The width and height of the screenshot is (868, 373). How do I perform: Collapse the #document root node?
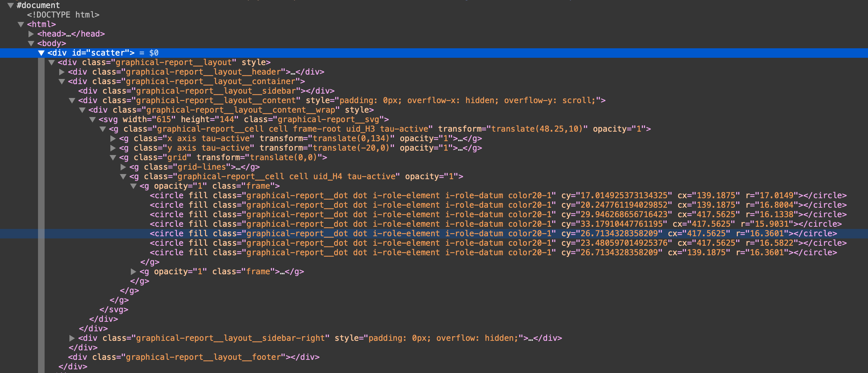pos(11,5)
